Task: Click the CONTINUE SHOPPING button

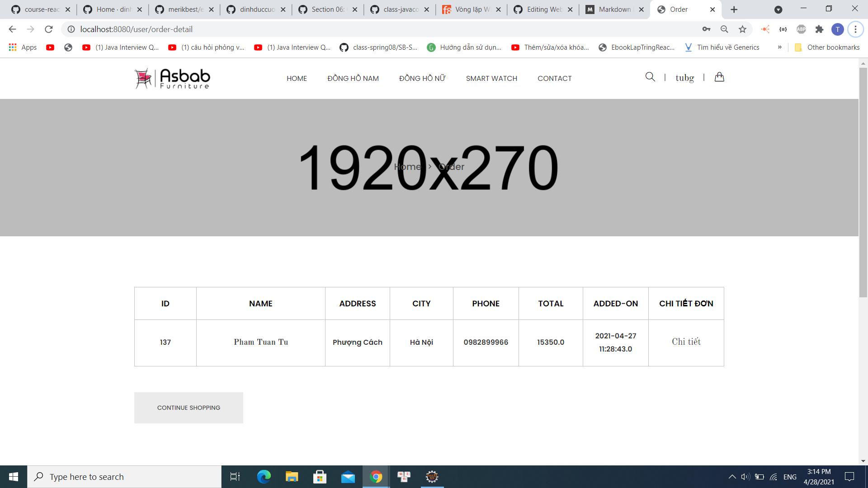Action: tap(188, 408)
